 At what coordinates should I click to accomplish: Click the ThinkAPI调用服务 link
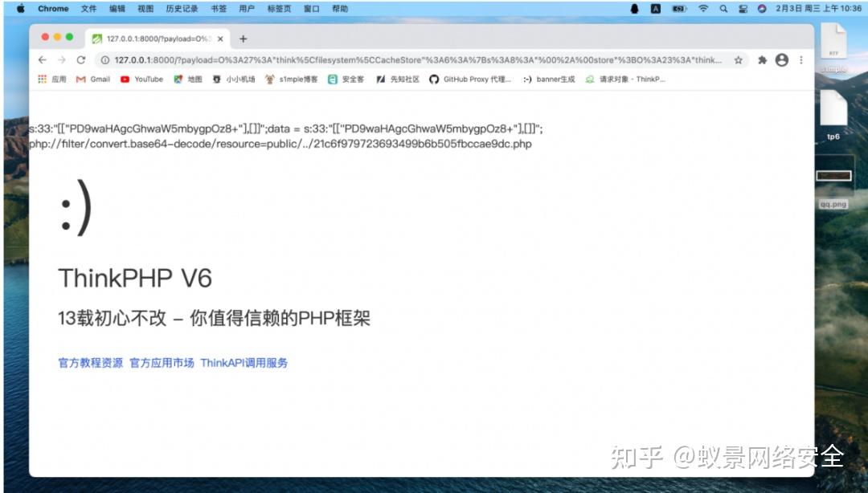[x=244, y=362]
